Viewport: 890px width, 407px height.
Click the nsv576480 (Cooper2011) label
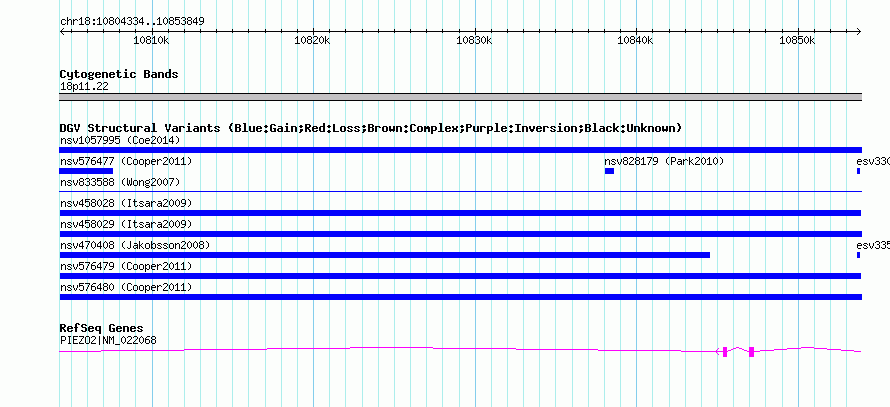(126, 287)
